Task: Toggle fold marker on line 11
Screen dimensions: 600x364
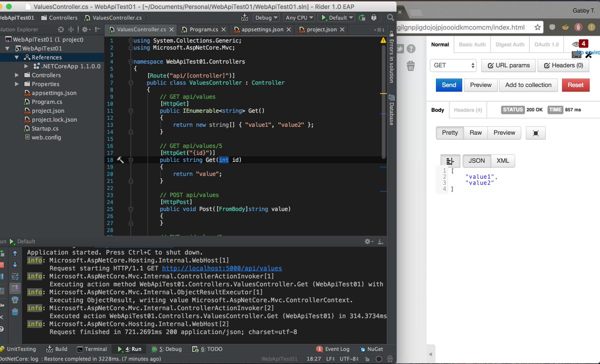Action: [x=130, y=111]
